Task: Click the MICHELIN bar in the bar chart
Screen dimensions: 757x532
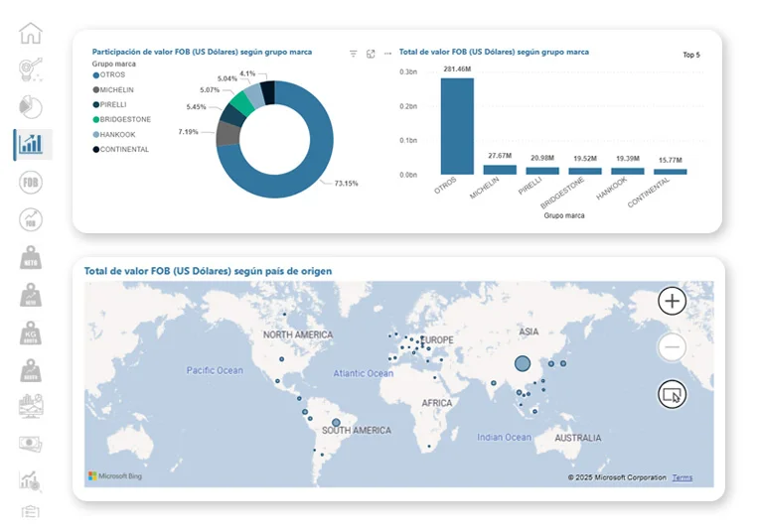Action: 500,170
